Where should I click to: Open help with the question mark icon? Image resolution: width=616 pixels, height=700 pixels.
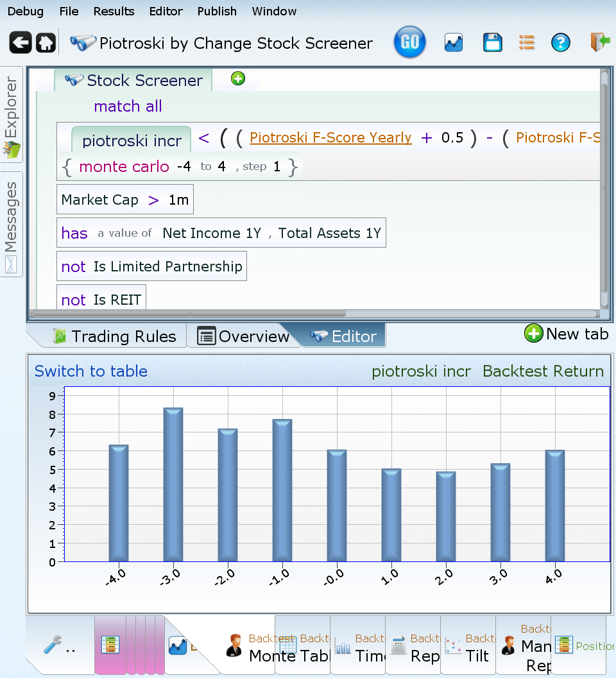click(x=561, y=43)
